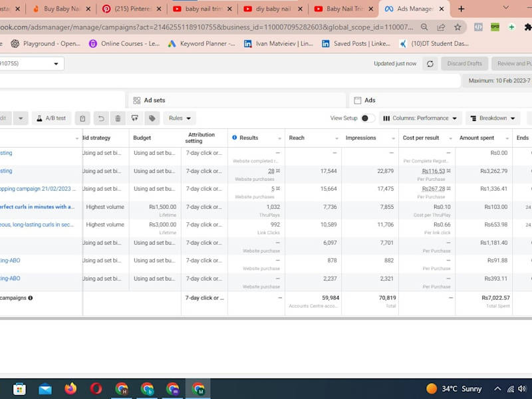Show hidden system tray icons chevron
The height and width of the screenshot is (399, 532).
[497, 389]
